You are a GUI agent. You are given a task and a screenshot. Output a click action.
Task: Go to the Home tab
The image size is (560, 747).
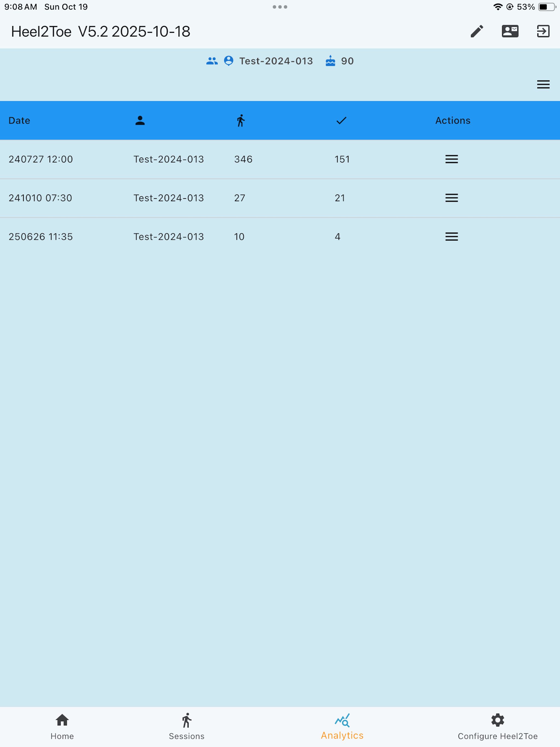[x=62, y=727]
